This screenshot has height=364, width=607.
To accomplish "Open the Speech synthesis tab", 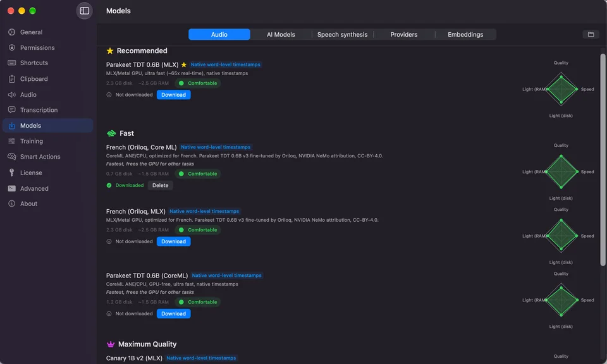I will (x=342, y=34).
